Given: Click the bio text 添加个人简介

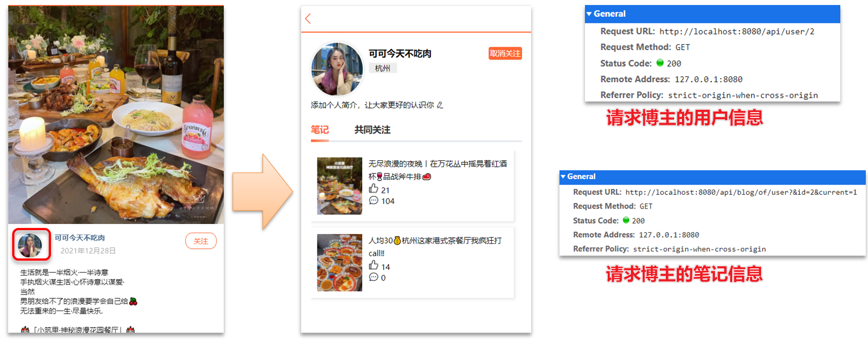Looking at the screenshot, I should (373, 105).
